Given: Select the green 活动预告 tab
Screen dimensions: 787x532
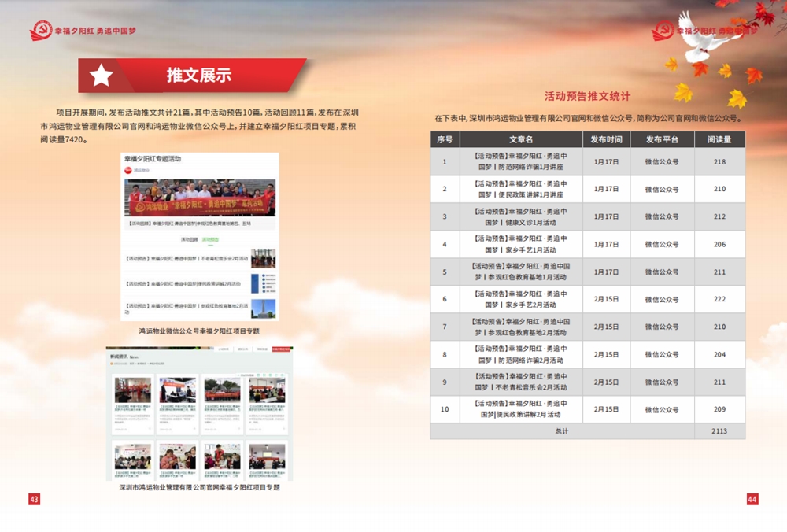Looking at the screenshot, I should (x=210, y=239).
